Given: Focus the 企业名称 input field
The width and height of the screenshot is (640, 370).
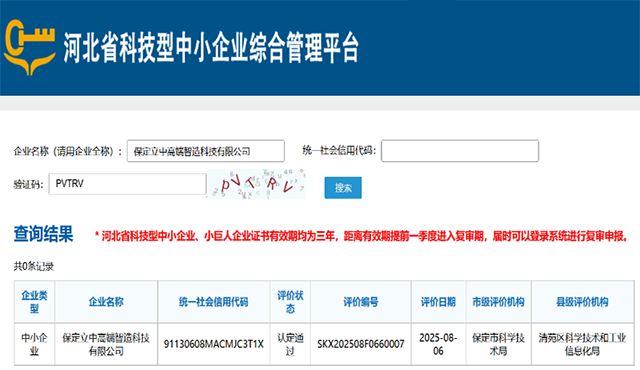Looking at the screenshot, I should (x=206, y=151).
